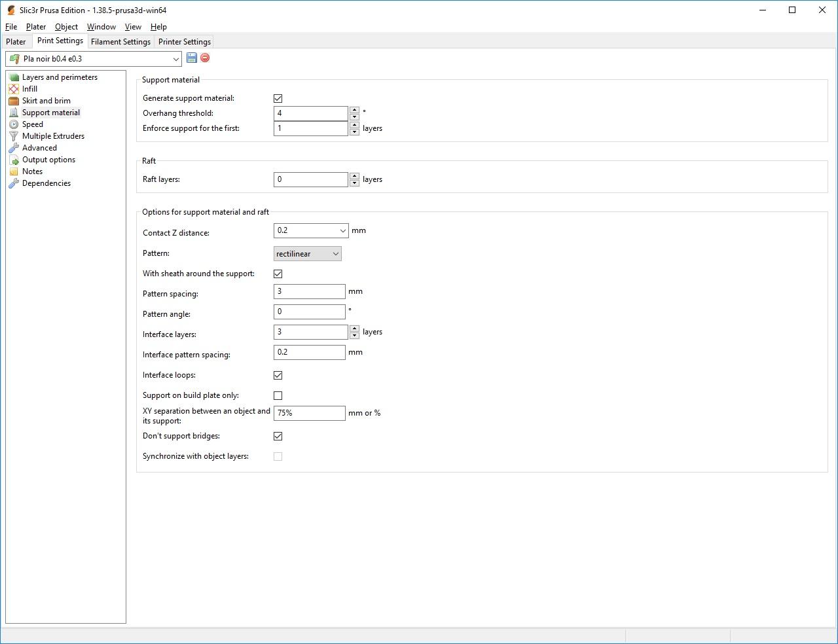This screenshot has height=644, width=838.
Task: Open the print preset dropdown
Action: coord(175,59)
